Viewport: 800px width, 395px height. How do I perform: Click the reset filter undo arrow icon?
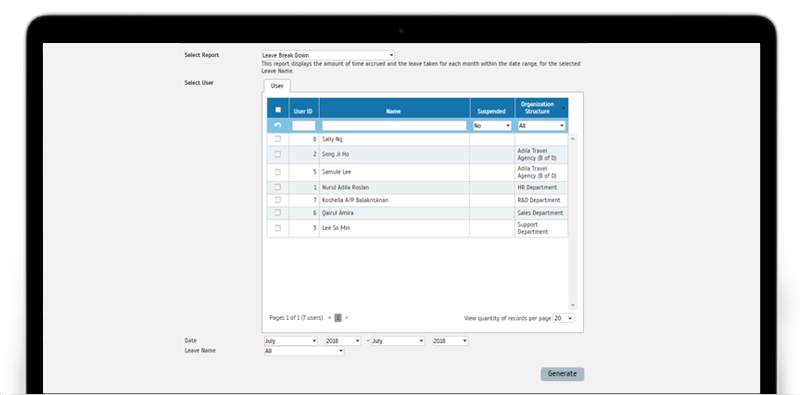pos(278,126)
